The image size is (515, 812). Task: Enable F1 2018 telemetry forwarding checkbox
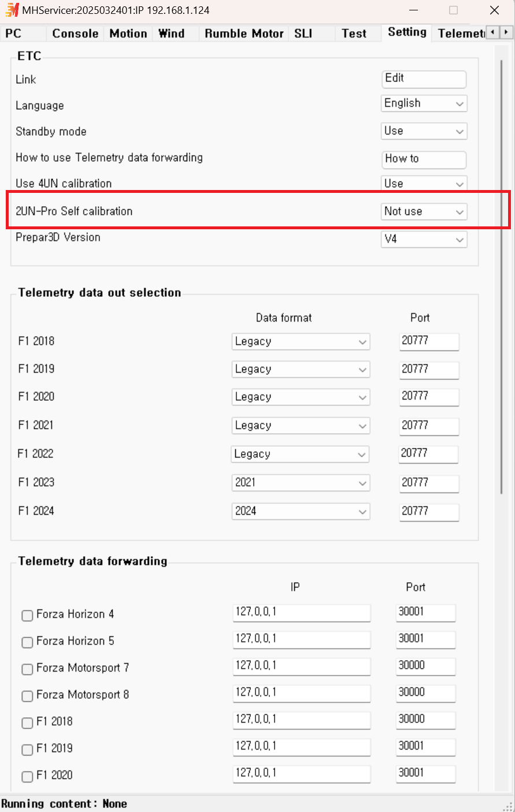[27, 723]
